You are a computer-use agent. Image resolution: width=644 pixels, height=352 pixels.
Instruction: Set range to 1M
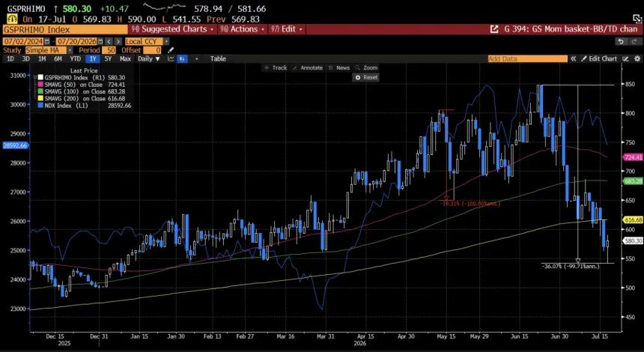42,58
